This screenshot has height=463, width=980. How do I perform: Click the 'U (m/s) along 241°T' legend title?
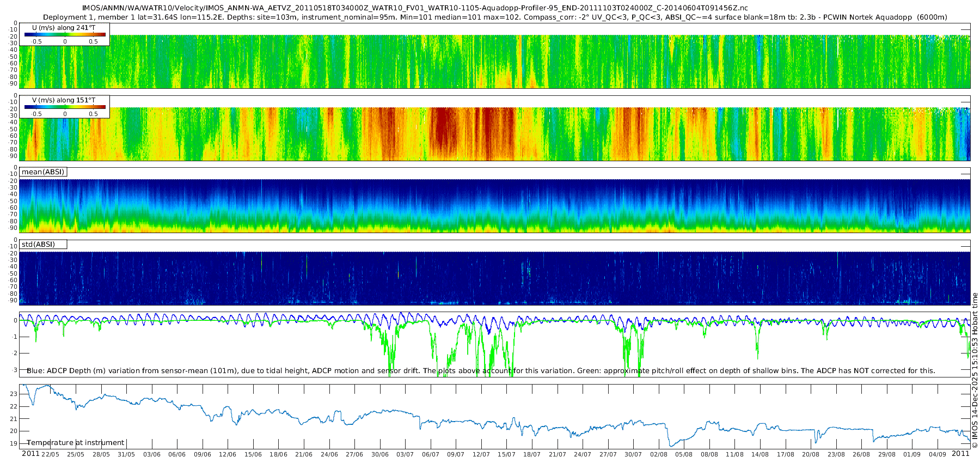tap(64, 28)
